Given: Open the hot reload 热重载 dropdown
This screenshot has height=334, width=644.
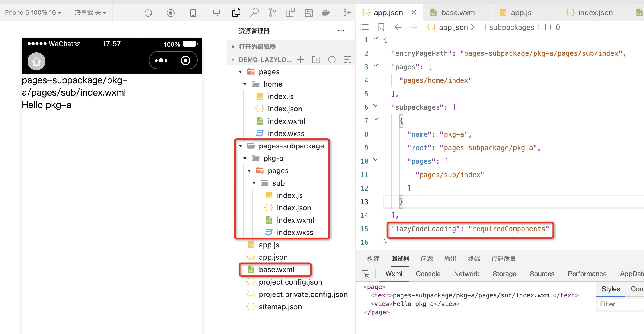Looking at the screenshot, I should [90, 13].
